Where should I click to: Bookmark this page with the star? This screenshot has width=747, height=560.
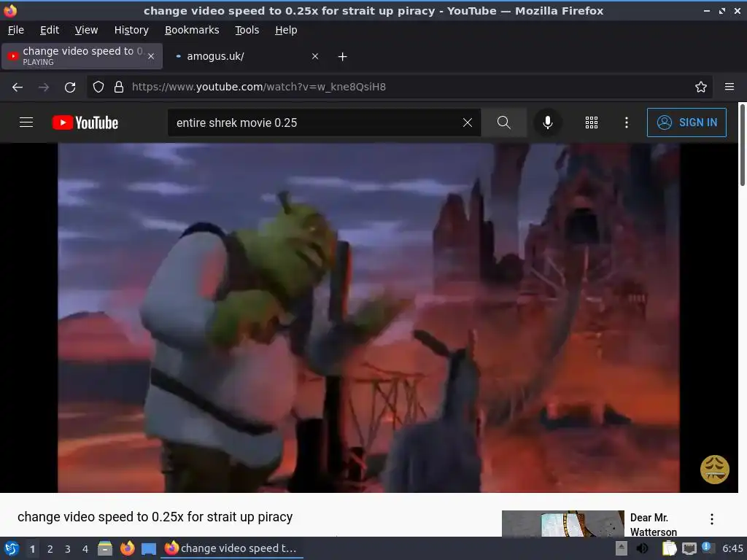click(x=701, y=87)
